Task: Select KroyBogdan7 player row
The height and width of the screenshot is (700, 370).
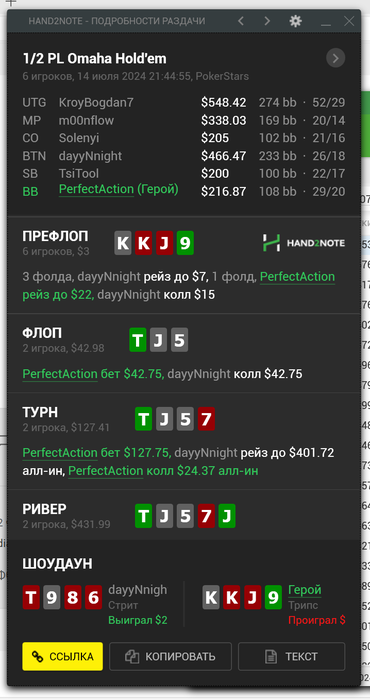Action: [x=183, y=102]
